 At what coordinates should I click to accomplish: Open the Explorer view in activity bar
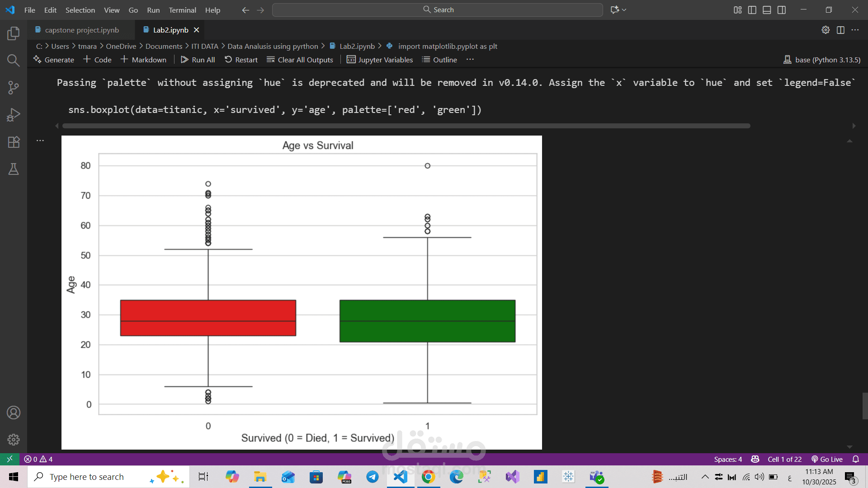point(14,33)
